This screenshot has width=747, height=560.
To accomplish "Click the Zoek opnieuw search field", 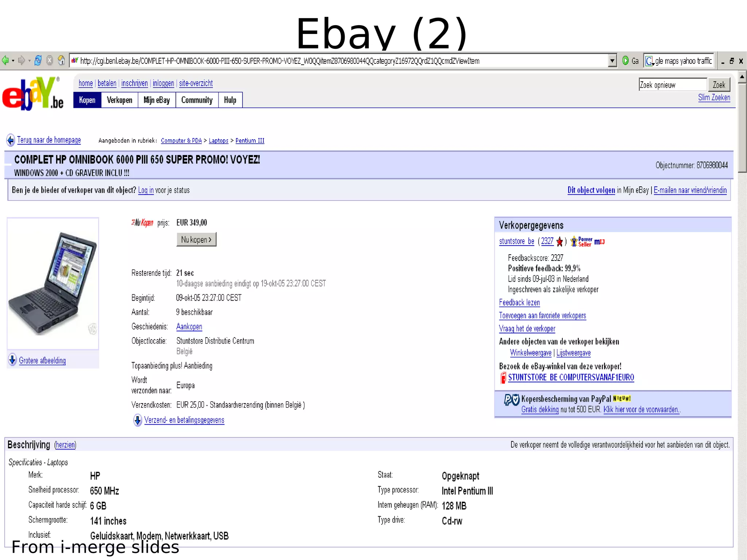I will point(672,85).
